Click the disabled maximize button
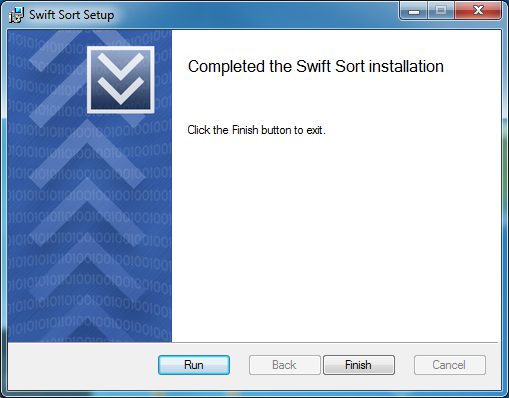Viewport: 509px width, 398px height. pos(441,11)
